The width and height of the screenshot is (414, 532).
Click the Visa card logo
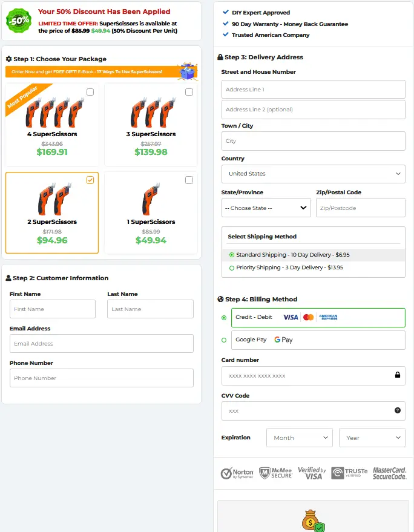291,317
